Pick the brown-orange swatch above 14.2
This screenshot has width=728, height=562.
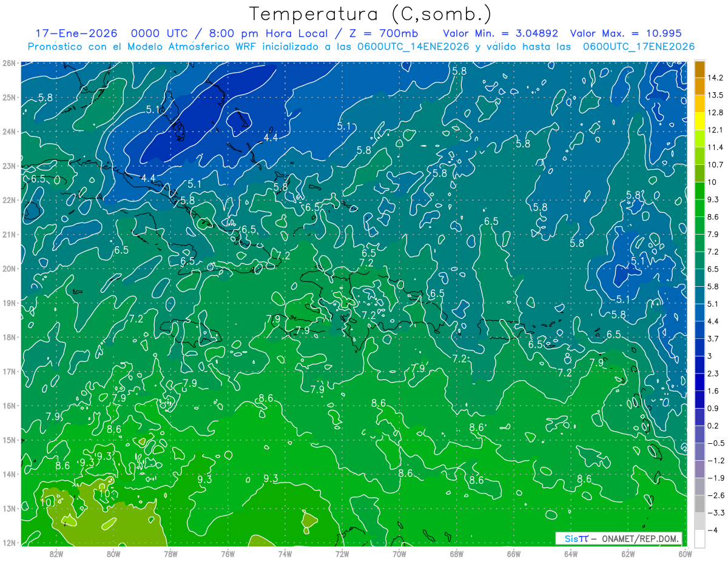(699, 69)
